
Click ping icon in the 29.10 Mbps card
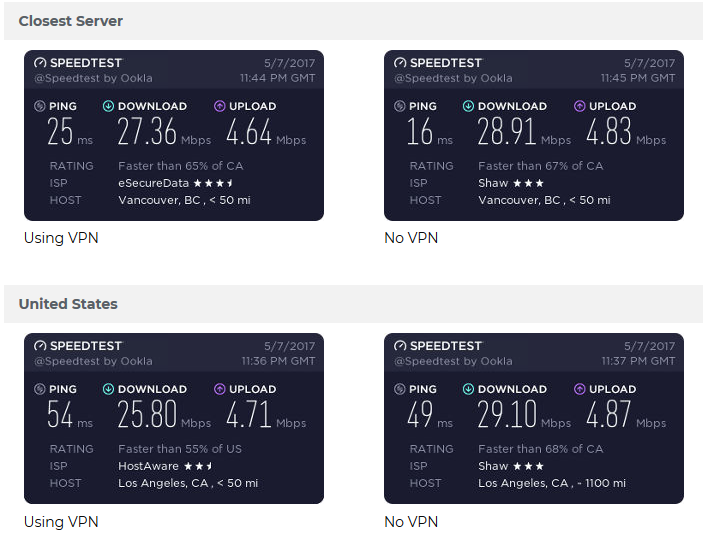[x=399, y=389]
